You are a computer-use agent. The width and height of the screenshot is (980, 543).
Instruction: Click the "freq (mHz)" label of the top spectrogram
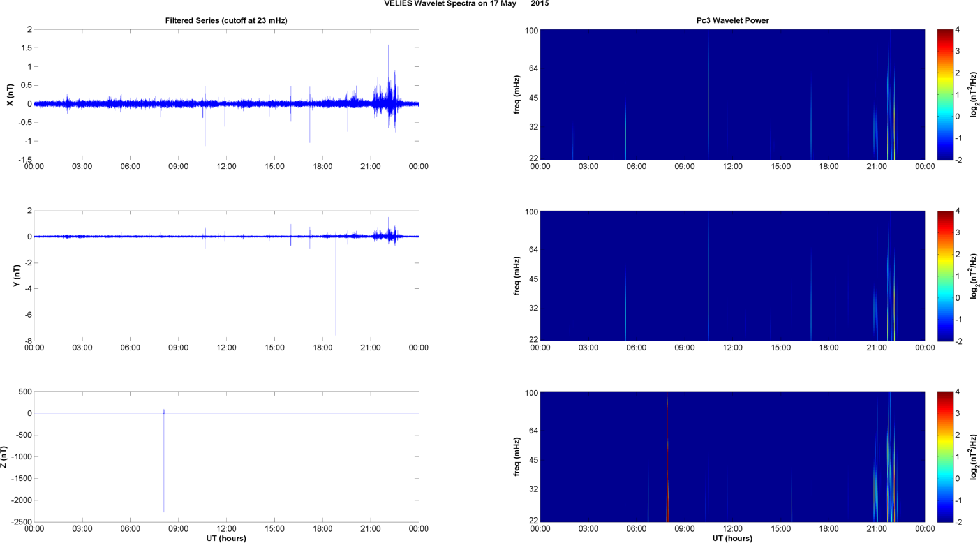point(517,94)
